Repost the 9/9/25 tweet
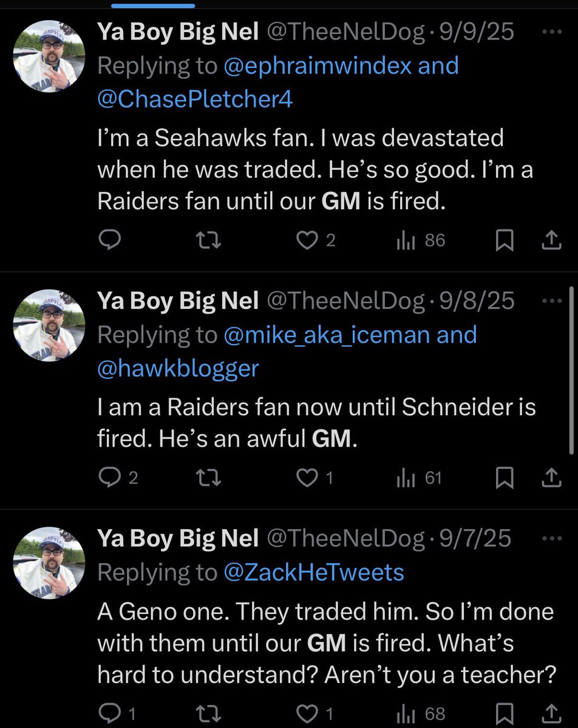Image resolution: width=578 pixels, height=728 pixels. pos(210,241)
